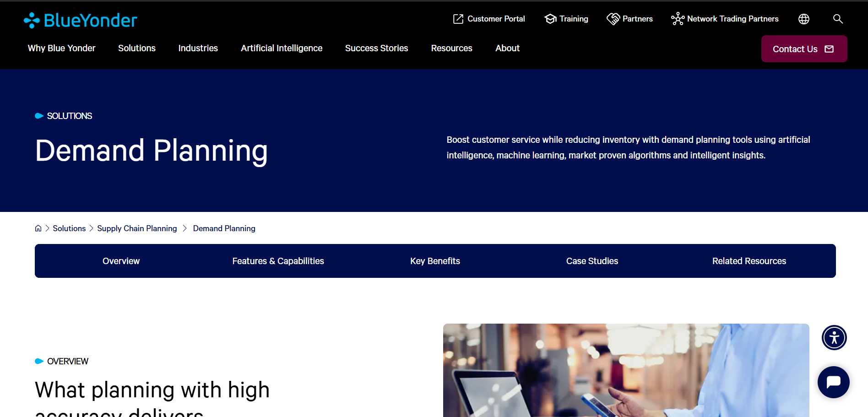The image size is (868, 417).
Task: Click the Customer Portal external link icon
Action: coord(458,19)
